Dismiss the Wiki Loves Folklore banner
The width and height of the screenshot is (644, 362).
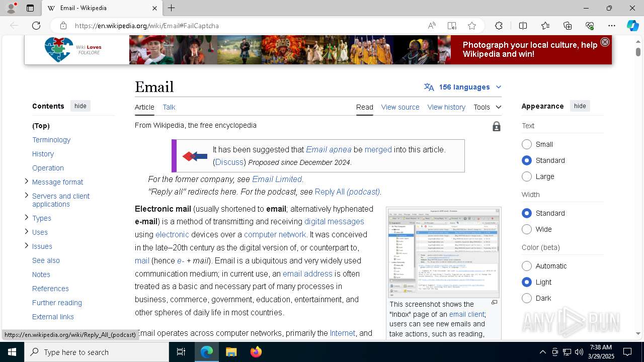coord(605,42)
